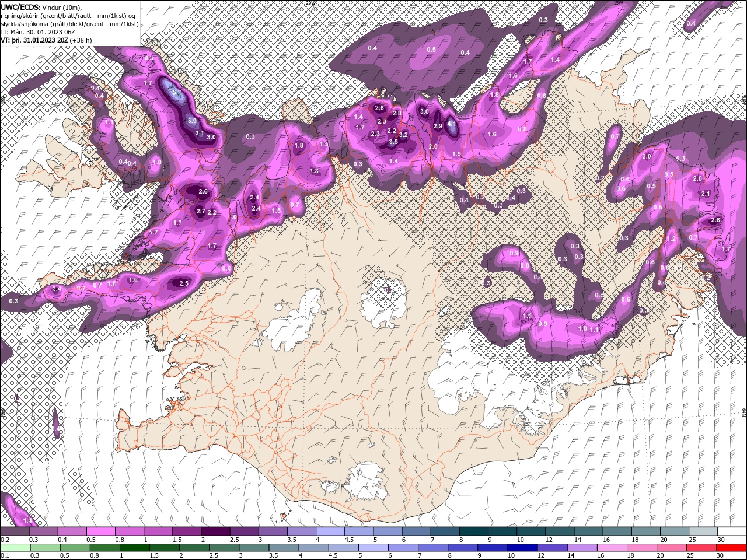The image size is (747, 560).
Task: Pick bright magenta swatch between 0.5 and 0.8
Action: (100, 531)
